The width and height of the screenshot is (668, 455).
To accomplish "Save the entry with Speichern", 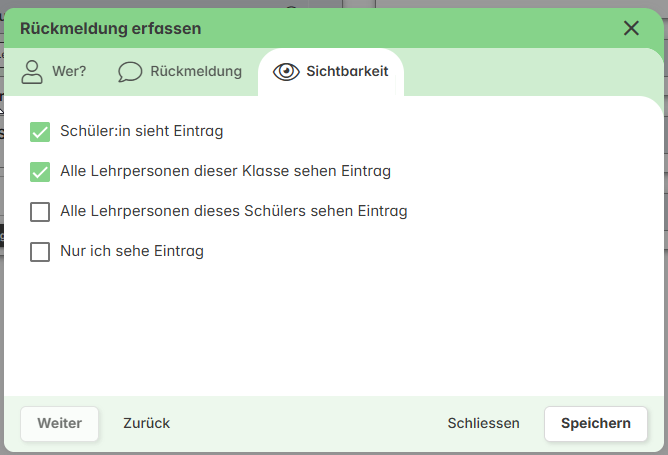I will pos(596,423).
